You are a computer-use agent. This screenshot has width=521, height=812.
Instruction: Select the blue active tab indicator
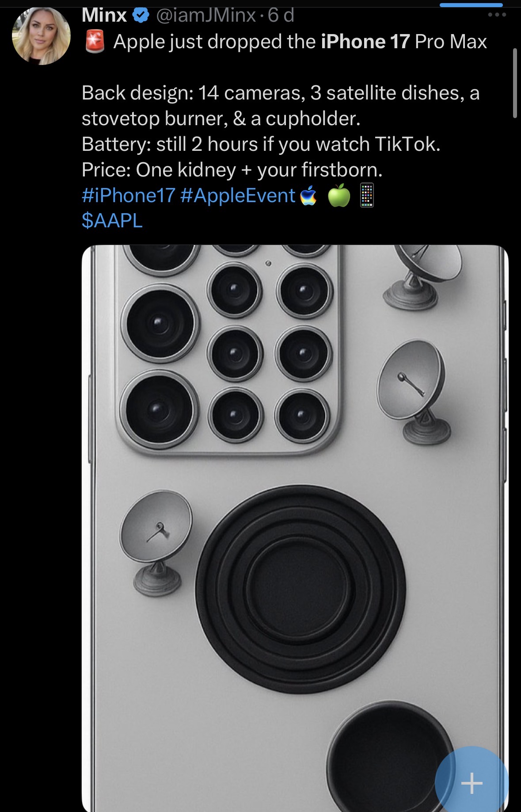coord(472,5)
